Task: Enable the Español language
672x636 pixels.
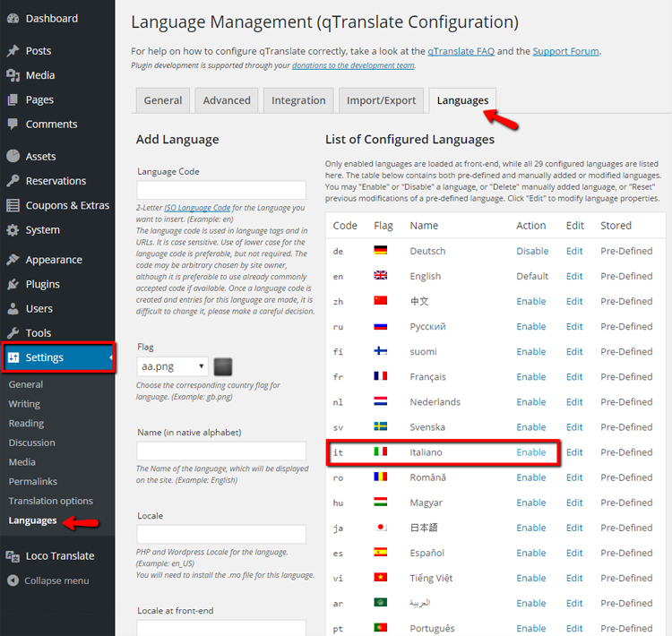Action: click(x=531, y=553)
